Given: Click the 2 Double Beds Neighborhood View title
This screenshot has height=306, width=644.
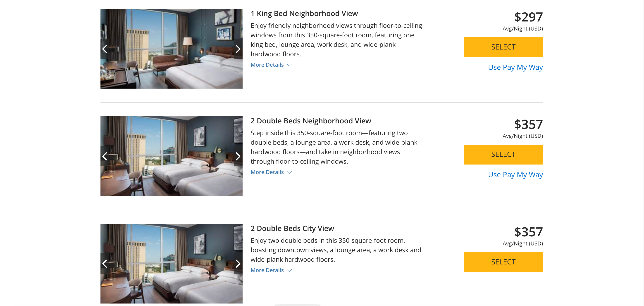Looking at the screenshot, I should pyautogui.click(x=310, y=121).
